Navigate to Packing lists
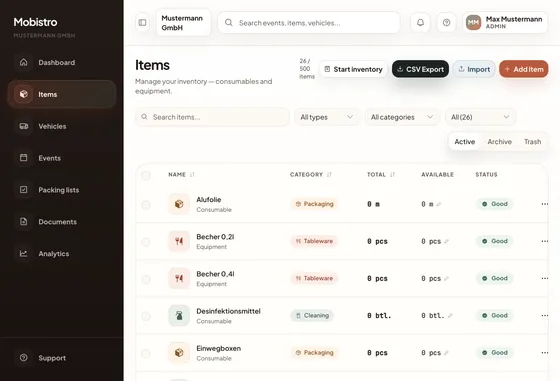560x381 pixels. coord(61,190)
